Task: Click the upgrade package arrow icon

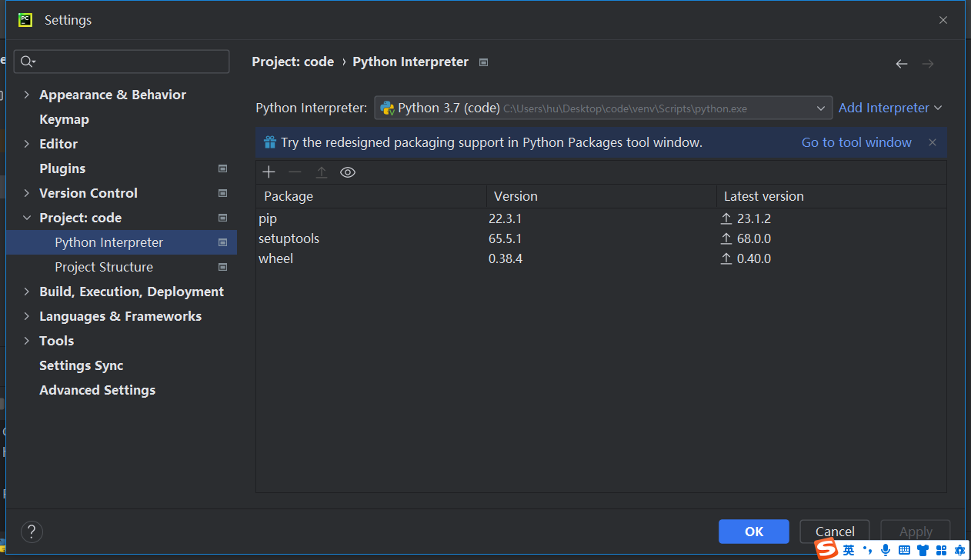Action: (x=322, y=172)
